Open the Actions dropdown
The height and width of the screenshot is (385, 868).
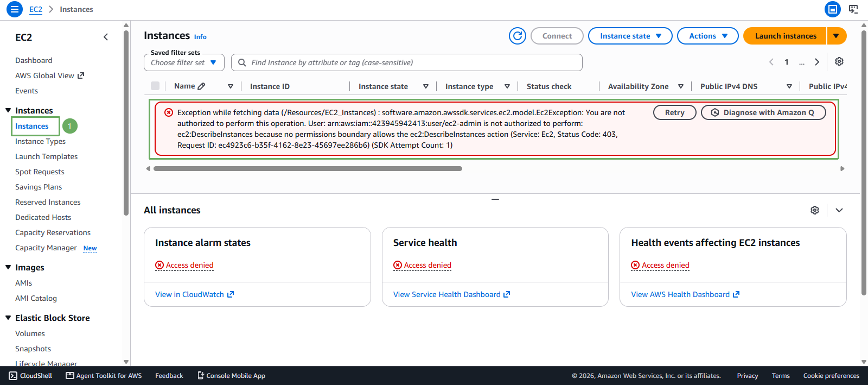[708, 36]
